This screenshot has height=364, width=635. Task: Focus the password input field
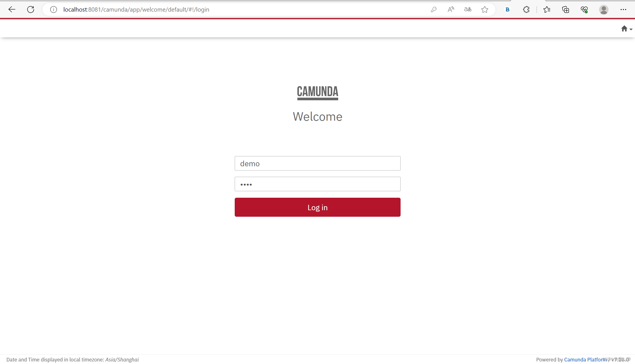tap(317, 184)
